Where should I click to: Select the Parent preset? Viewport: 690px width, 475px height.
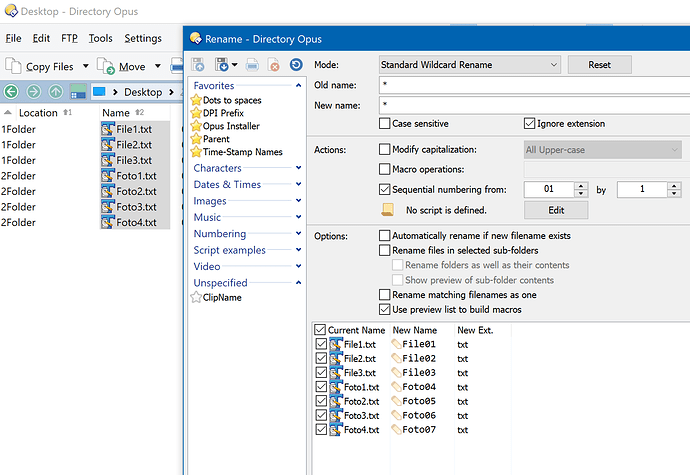(216, 139)
